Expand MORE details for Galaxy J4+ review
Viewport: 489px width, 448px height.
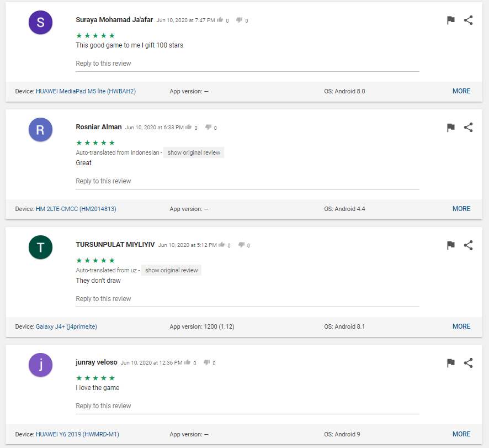click(x=461, y=326)
